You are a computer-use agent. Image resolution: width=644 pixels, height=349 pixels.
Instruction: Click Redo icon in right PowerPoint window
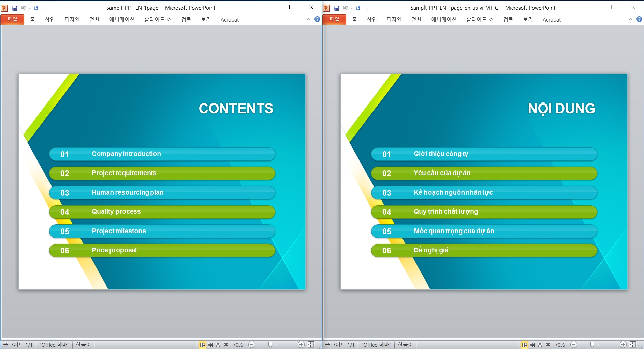358,8
